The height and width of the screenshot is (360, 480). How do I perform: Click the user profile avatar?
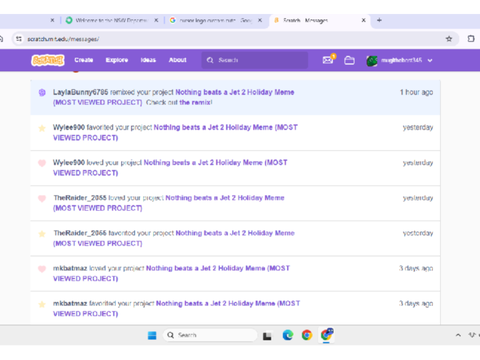point(372,60)
